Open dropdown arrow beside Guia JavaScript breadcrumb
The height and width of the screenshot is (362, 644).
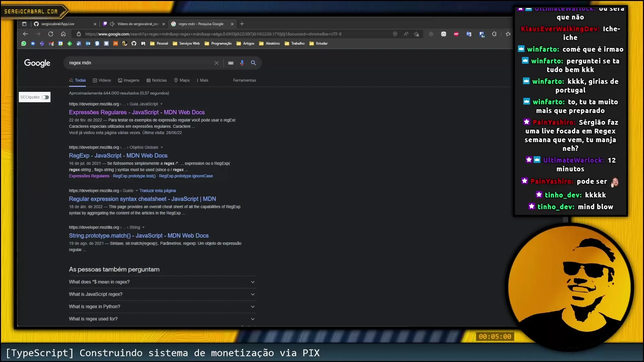pos(162,104)
